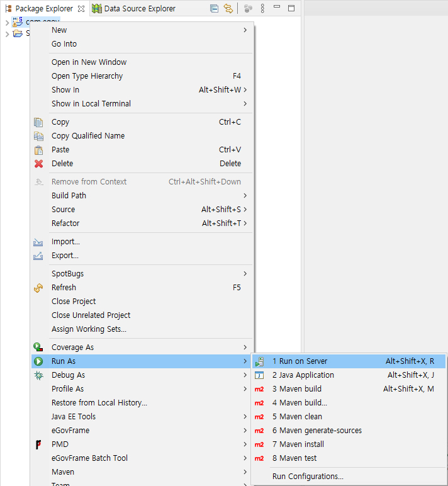
Task: Click the Debug As bug icon
Action: pos(39,375)
